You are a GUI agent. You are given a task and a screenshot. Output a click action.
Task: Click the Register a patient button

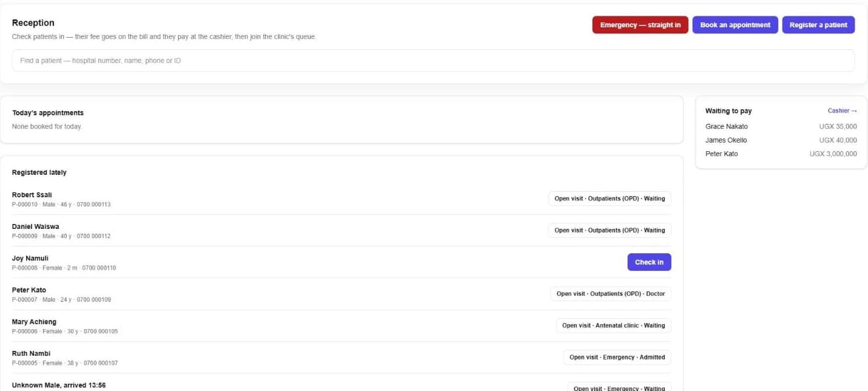click(x=818, y=25)
